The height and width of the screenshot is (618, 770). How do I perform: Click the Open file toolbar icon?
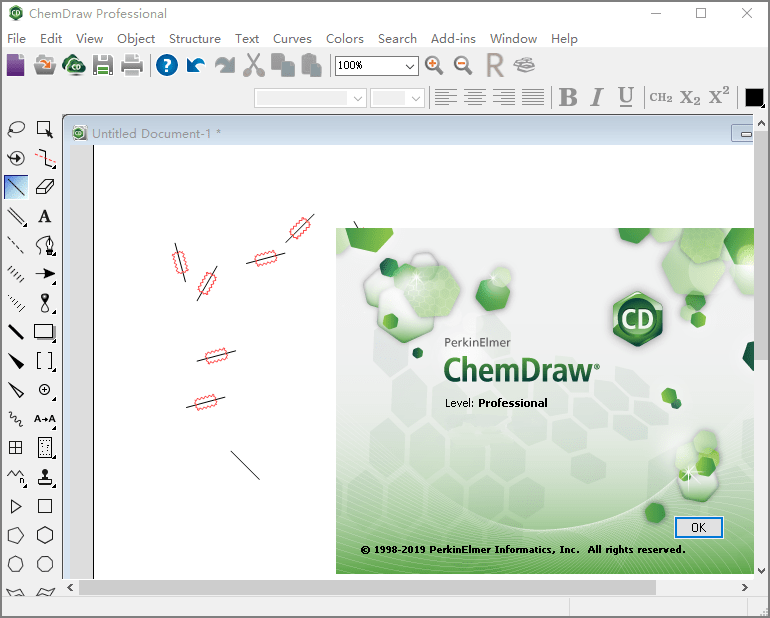[x=45, y=65]
